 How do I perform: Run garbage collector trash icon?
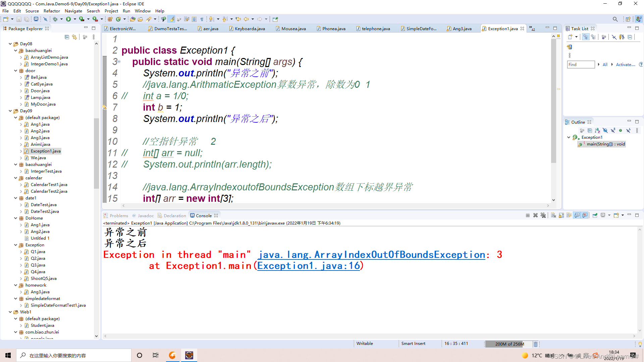tap(536, 344)
